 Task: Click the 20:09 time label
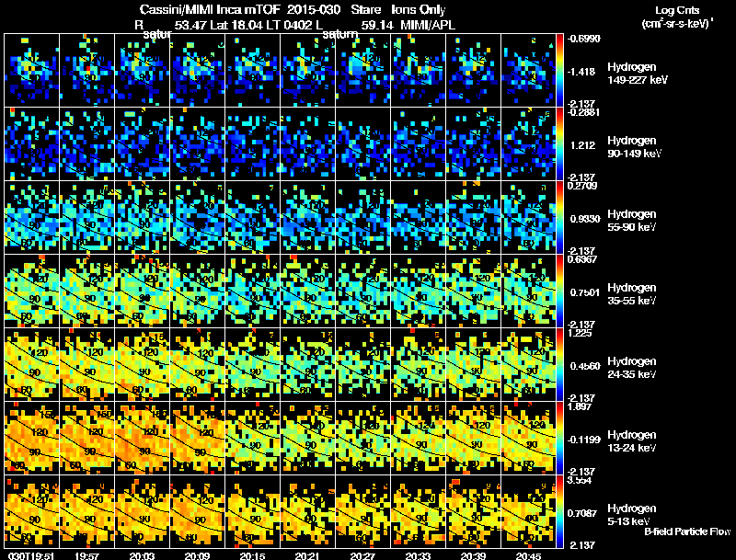click(x=197, y=555)
